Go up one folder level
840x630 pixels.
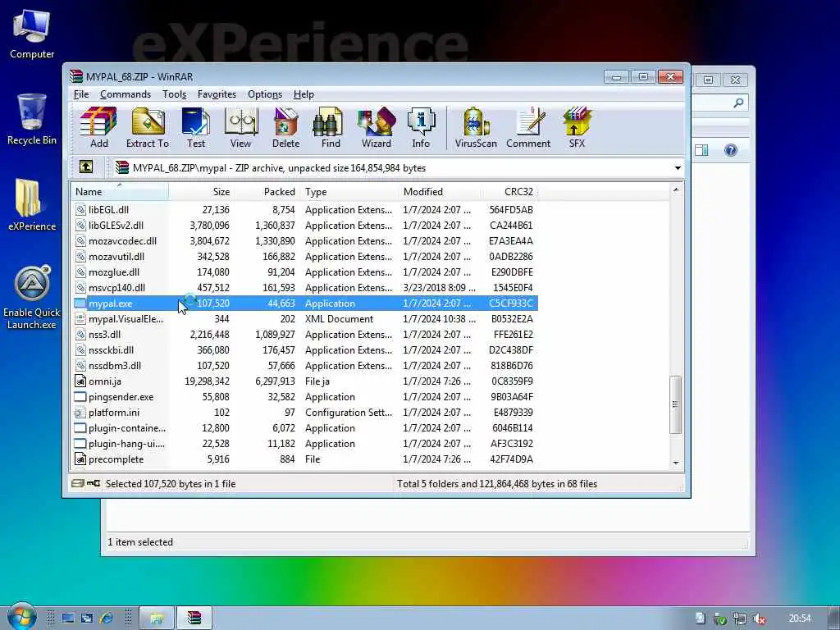[85, 167]
